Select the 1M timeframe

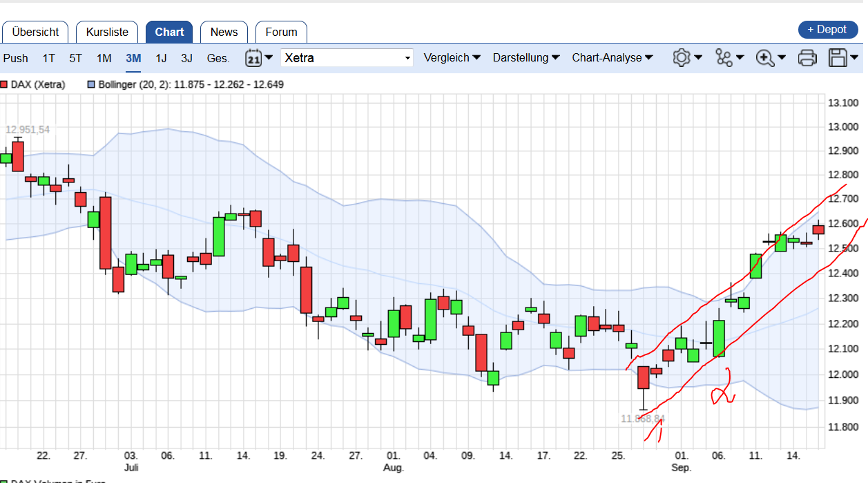point(104,58)
